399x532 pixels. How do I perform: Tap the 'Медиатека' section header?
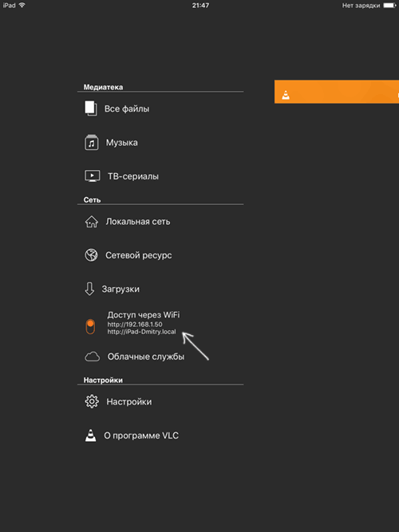pos(103,87)
